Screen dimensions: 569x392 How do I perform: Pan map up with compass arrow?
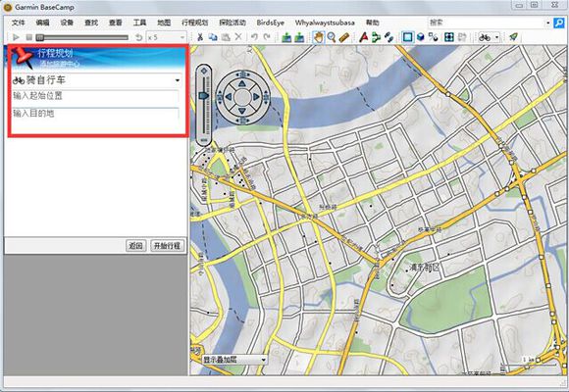pyautogui.click(x=242, y=84)
